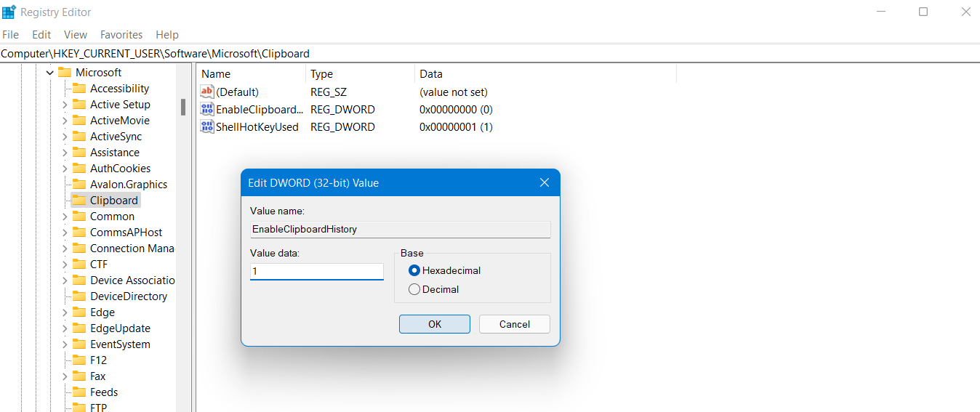Open the Edit menu
Image resolution: width=980 pixels, height=412 pixels.
click(x=41, y=35)
